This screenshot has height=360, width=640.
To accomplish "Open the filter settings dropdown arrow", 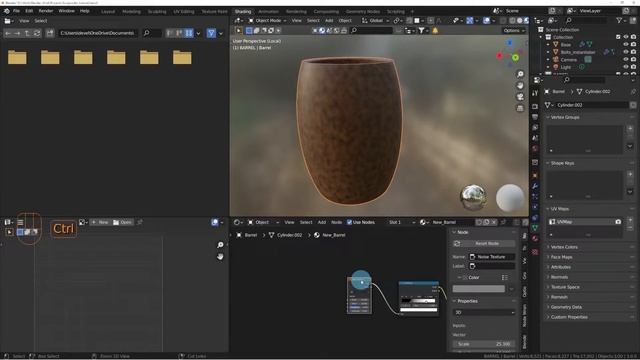I will tap(221, 33).
